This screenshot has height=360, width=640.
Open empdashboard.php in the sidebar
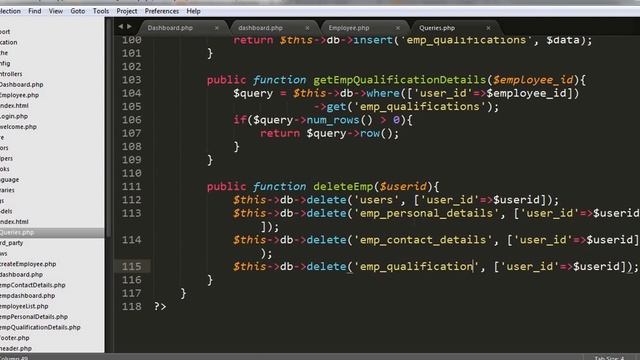point(27,296)
